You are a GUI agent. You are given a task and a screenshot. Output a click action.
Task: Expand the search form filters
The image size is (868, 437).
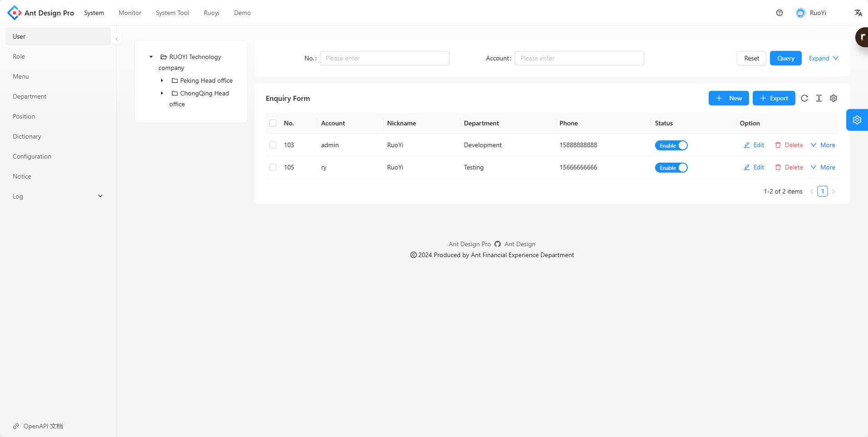coord(823,58)
